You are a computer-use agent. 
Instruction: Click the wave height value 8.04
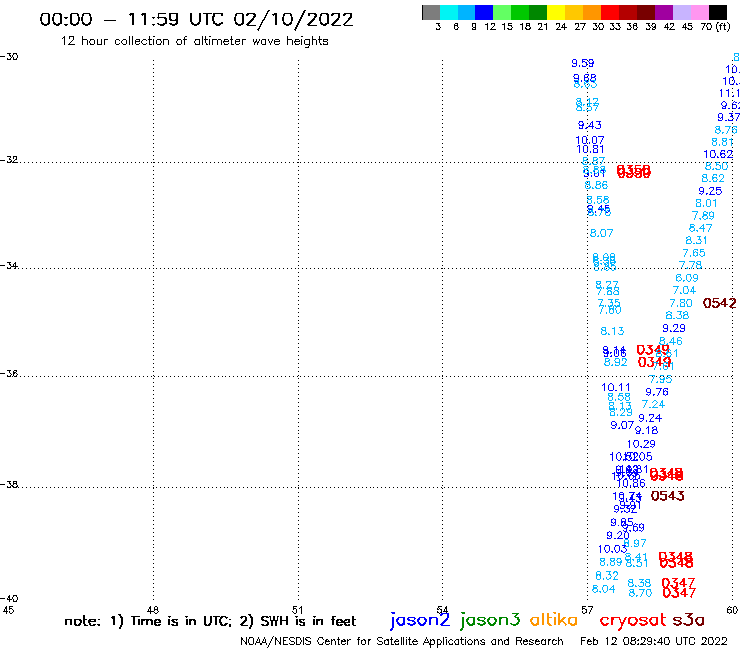point(604,589)
